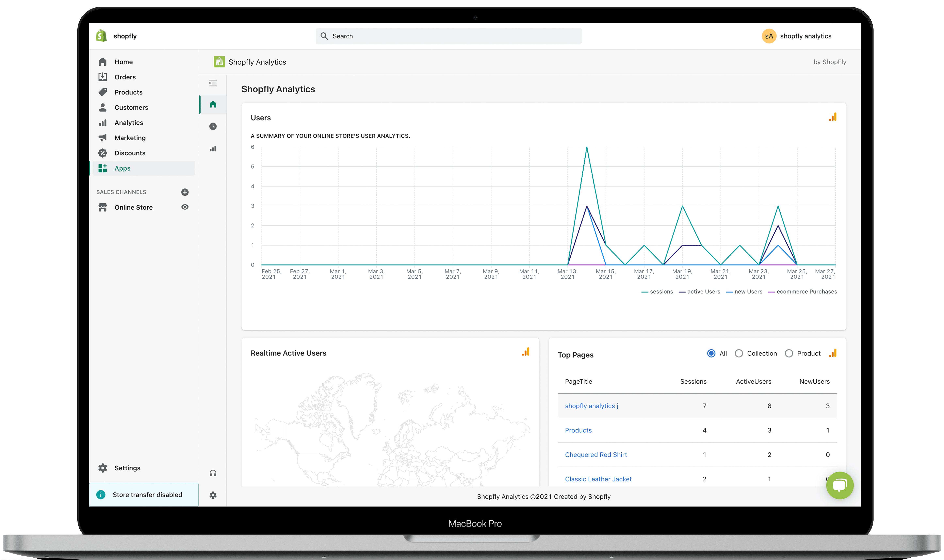
Task: Open the clock history icon in the app sidebar
Action: [x=213, y=126]
